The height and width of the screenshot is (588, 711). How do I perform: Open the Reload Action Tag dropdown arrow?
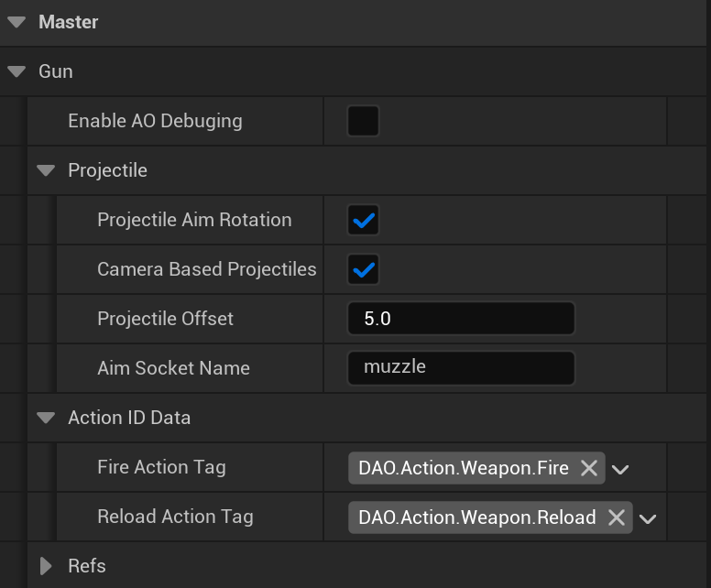coord(648,519)
